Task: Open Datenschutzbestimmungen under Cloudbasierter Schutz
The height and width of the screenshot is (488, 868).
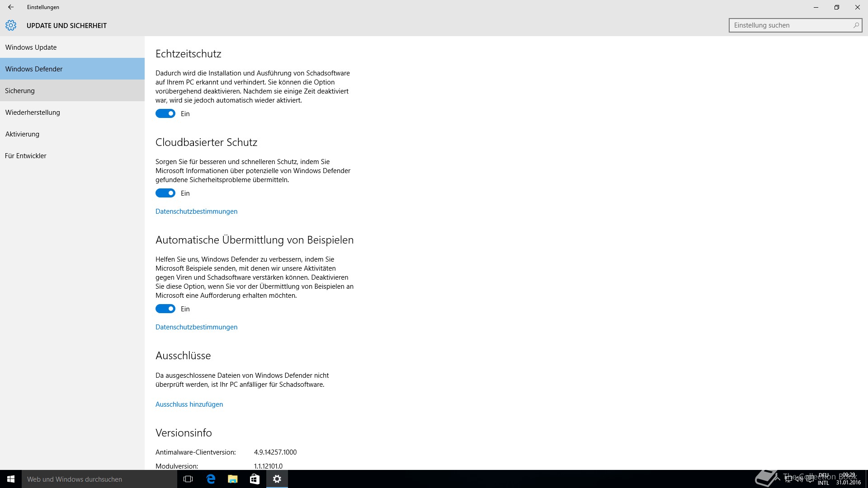Action: click(x=196, y=211)
